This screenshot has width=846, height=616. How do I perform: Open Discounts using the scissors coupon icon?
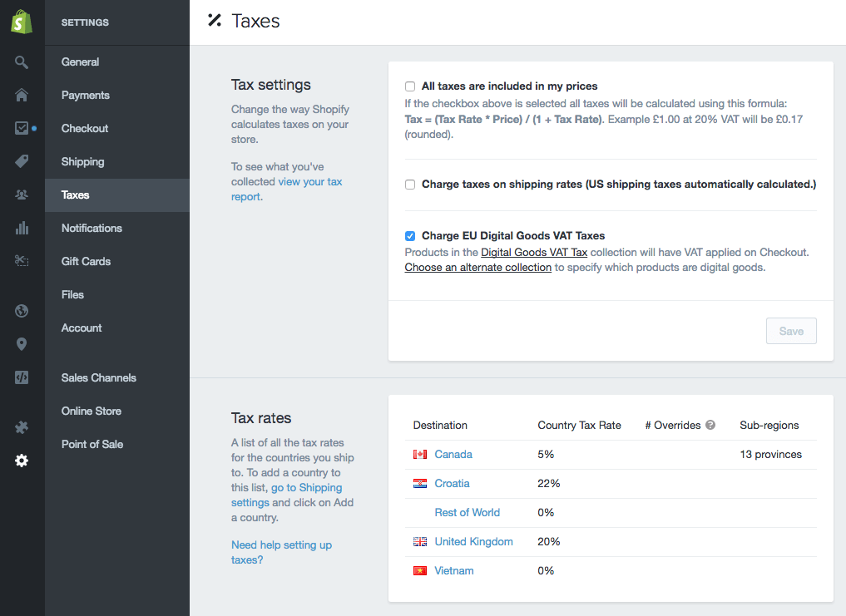pyautogui.click(x=22, y=261)
